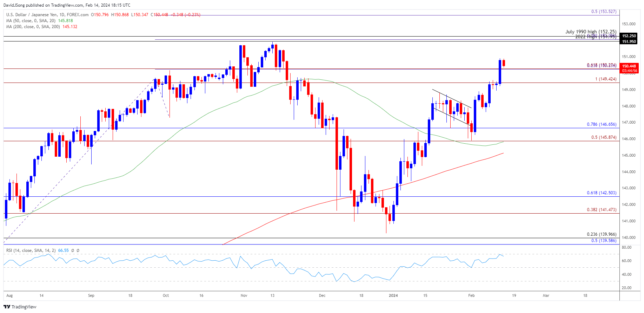644x313 pixels.
Task: Click the RSI axis 80.00 label
Action: pyautogui.click(x=626, y=247)
